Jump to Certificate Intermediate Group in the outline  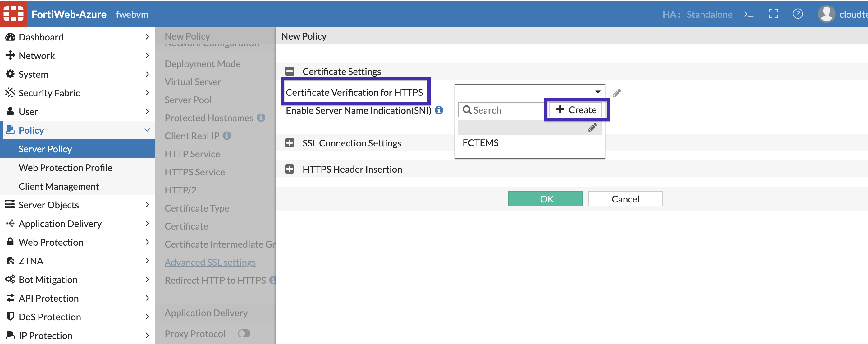click(220, 244)
